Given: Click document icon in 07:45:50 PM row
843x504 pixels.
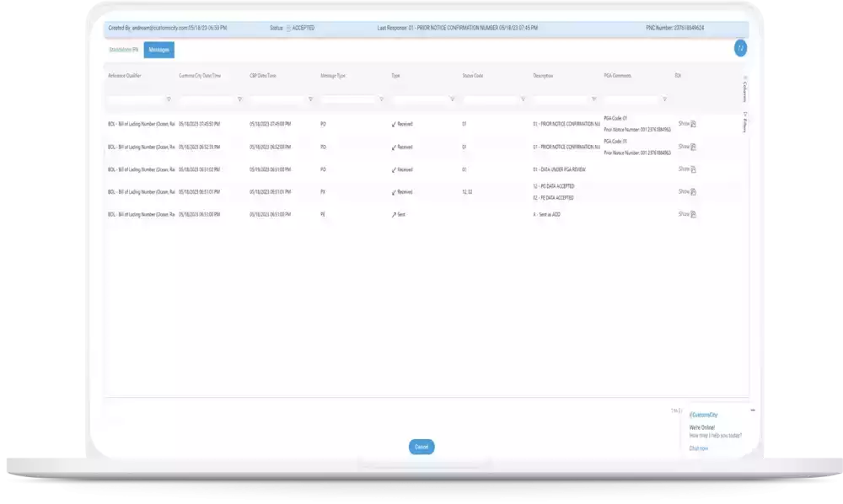Looking at the screenshot, I should tap(694, 124).
